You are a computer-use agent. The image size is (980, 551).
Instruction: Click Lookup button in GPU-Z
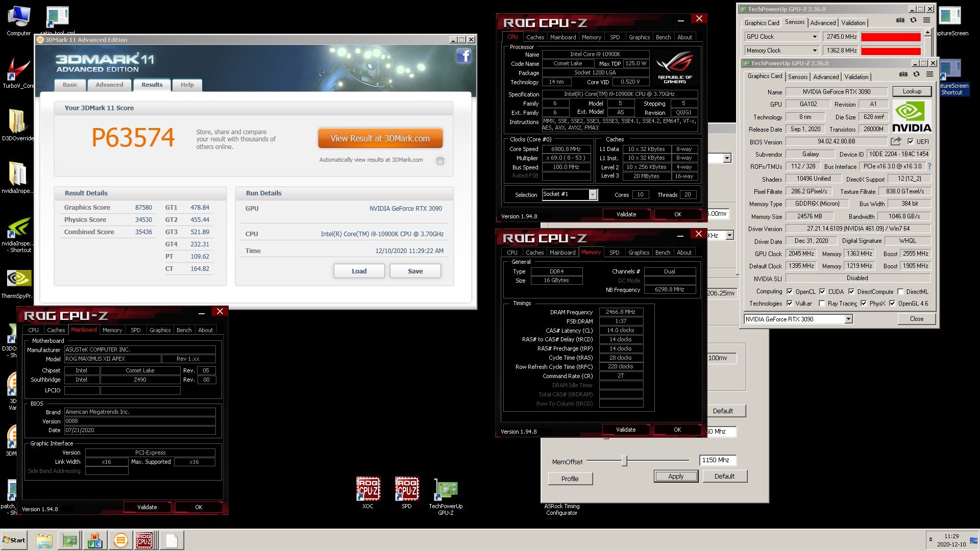pyautogui.click(x=912, y=91)
